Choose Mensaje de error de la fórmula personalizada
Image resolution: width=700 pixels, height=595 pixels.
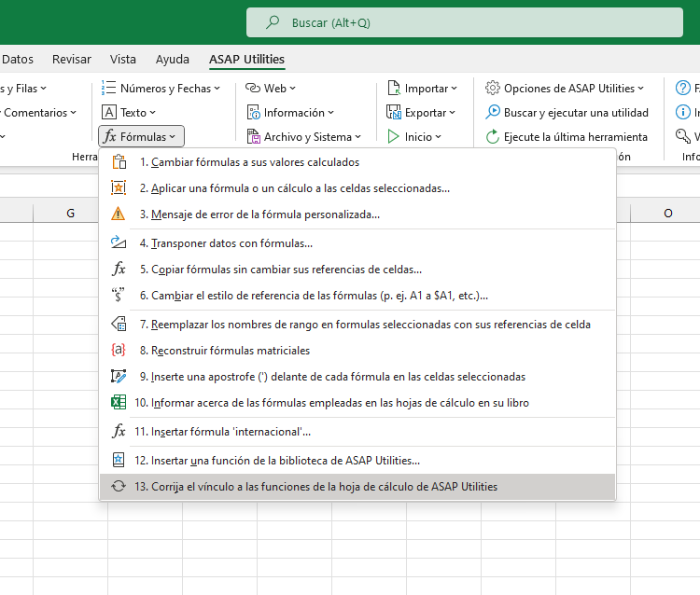pyautogui.click(x=357, y=214)
